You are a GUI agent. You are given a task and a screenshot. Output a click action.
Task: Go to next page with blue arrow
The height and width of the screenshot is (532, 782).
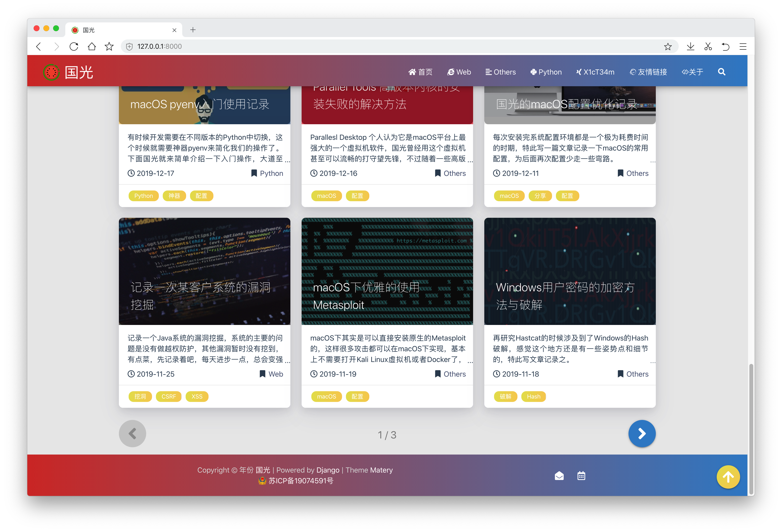(642, 433)
